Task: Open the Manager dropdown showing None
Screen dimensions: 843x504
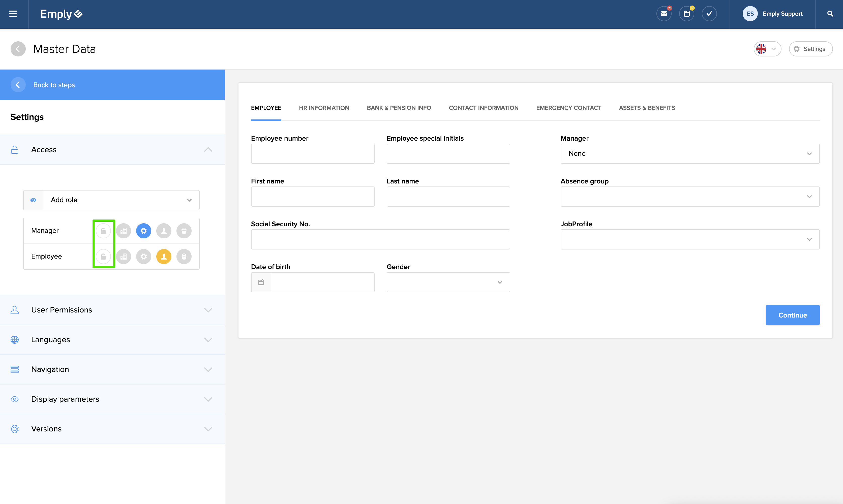Action: click(x=689, y=153)
